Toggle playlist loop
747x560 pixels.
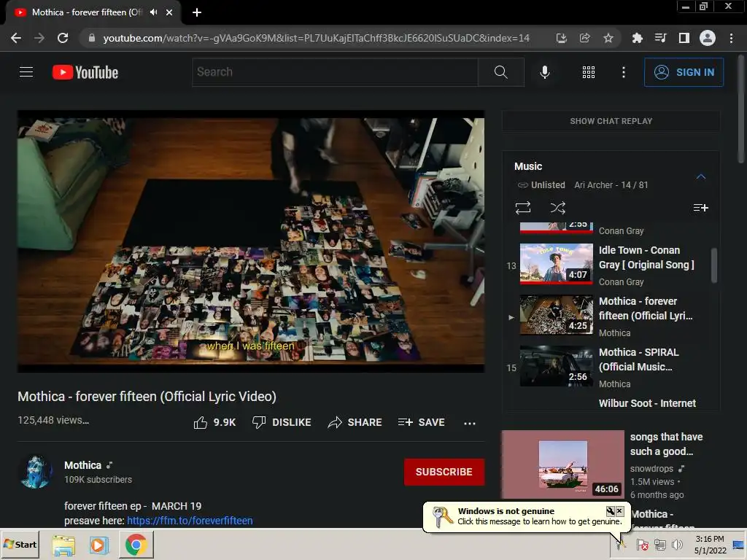522,208
